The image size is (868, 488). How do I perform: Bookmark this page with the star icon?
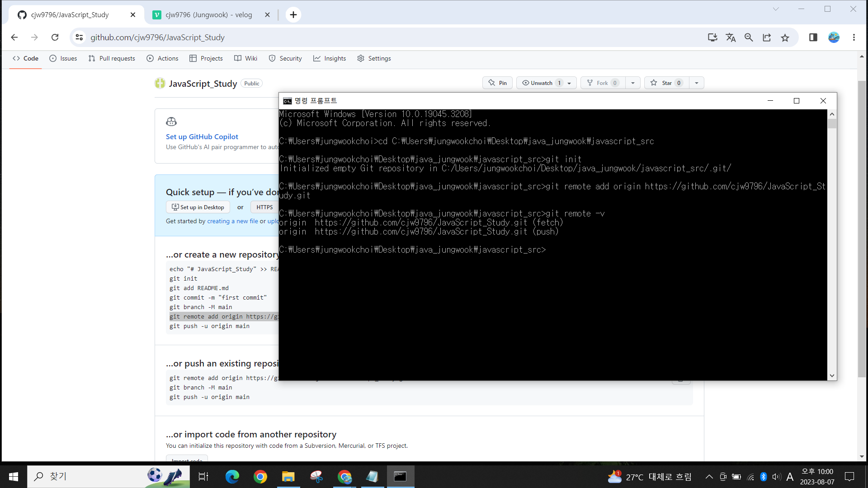[785, 38]
